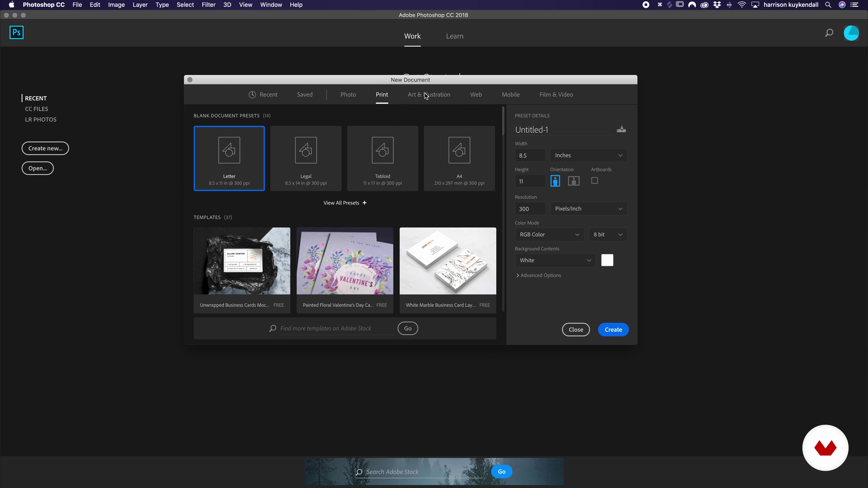Select landscape orientation icon

573,181
